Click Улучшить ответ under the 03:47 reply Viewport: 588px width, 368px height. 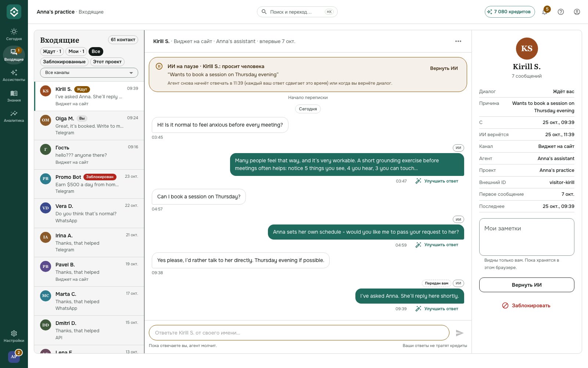(x=437, y=181)
